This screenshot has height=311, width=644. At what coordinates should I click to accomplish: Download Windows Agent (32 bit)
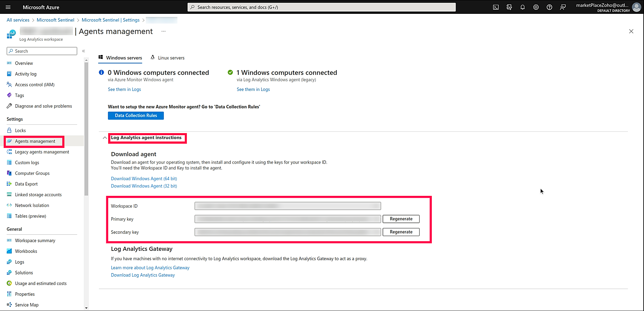pos(144,186)
